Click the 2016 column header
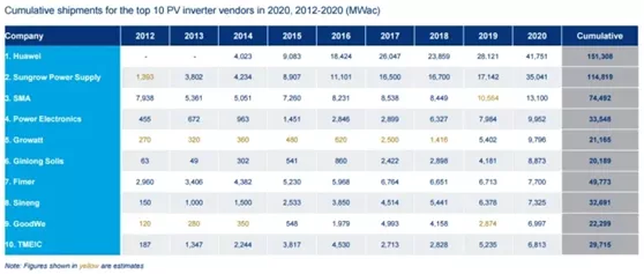The width and height of the screenshot is (644, 274). coord(340,36)
